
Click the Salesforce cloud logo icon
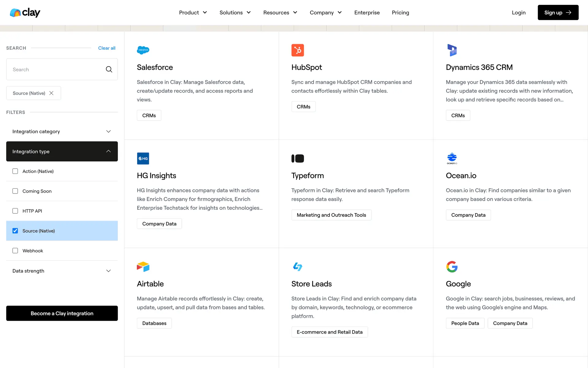tap(143, 50)
